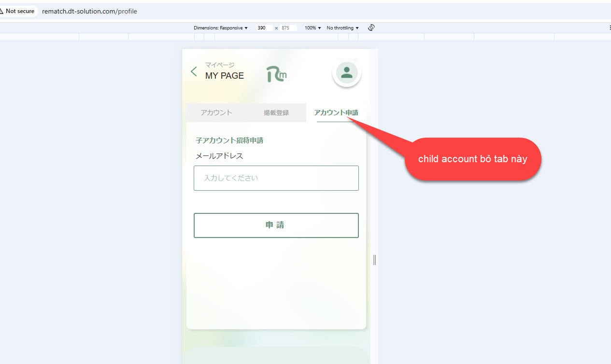Expand the No throttling dropdown

pos(342,28)
